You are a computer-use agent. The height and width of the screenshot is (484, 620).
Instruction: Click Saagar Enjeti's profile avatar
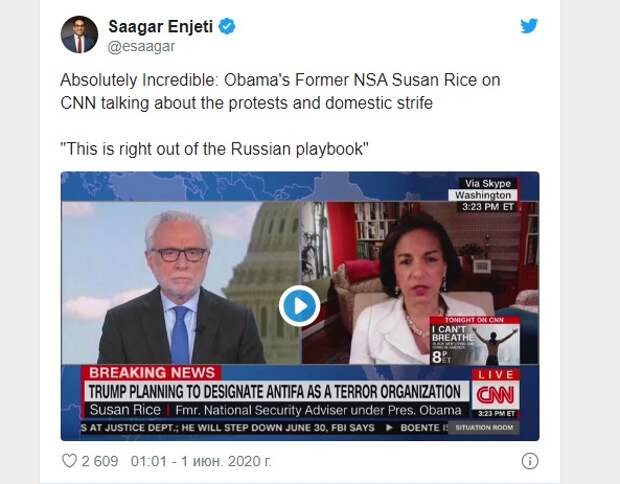(79, 34)
